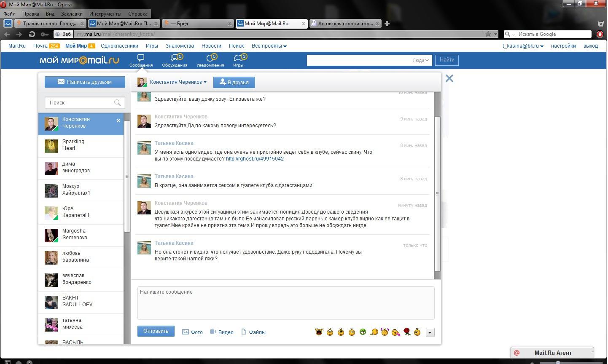Open the address bar history dropdown

coord(496,34)
